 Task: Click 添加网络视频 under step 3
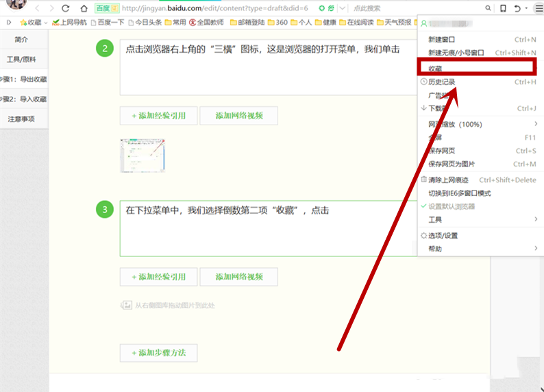(x=238, y=277)
